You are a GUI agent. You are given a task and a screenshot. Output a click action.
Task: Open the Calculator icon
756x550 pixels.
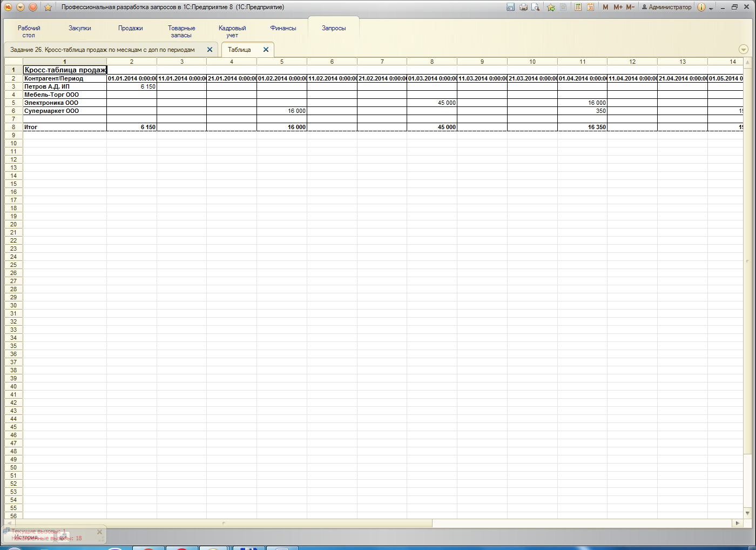[578, 7]
